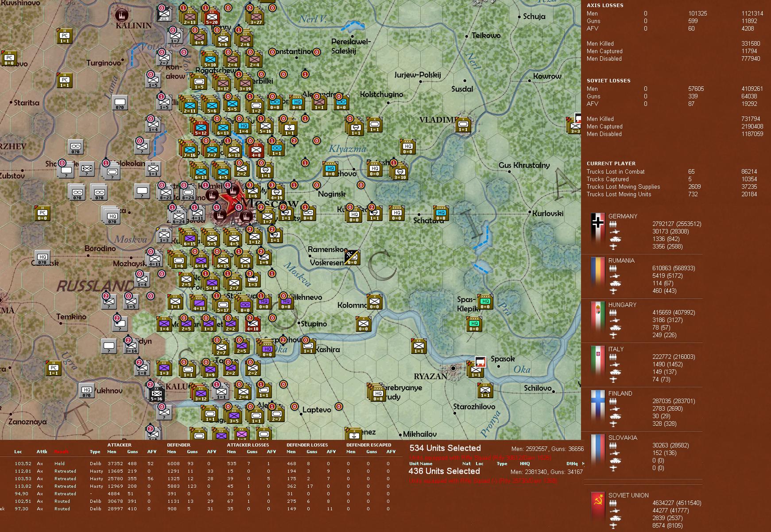This screenshot has height=532, width=771.
Task: Click the Loc column header
Action: (x=18, y=452)
